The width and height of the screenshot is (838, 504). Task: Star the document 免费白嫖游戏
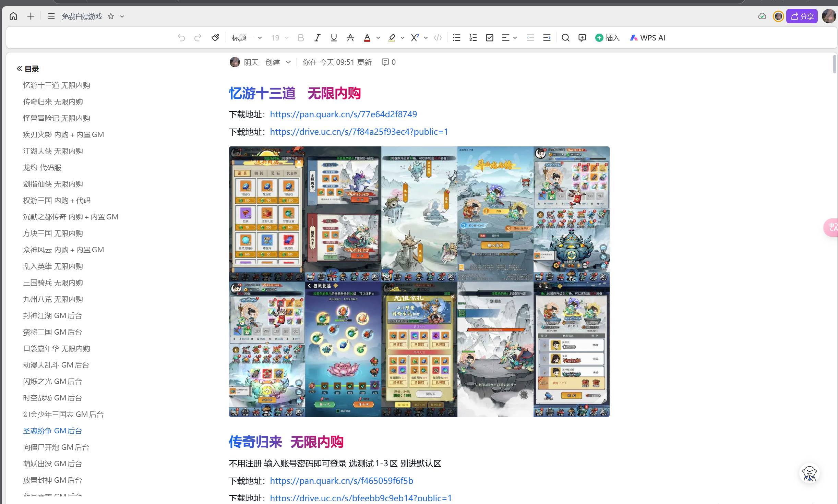tap(111, 16)
